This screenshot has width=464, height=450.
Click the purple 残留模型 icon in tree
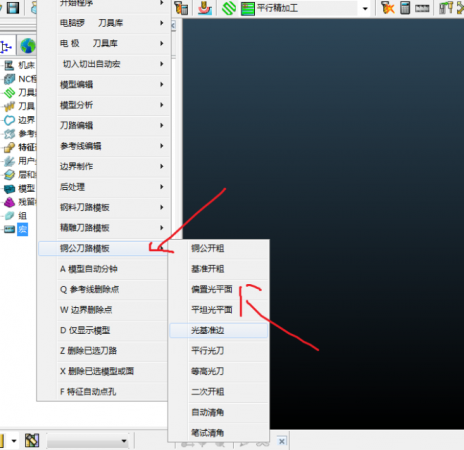pyautogui.click(x=9, y=202)
